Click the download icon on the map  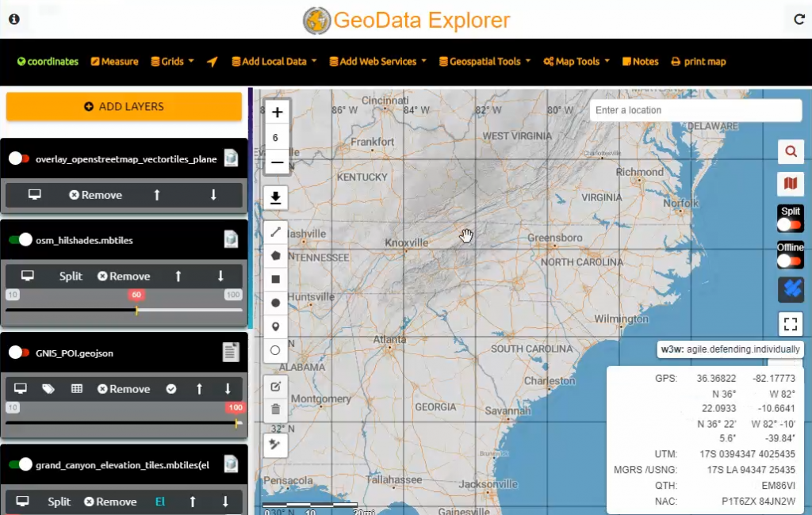275,198
